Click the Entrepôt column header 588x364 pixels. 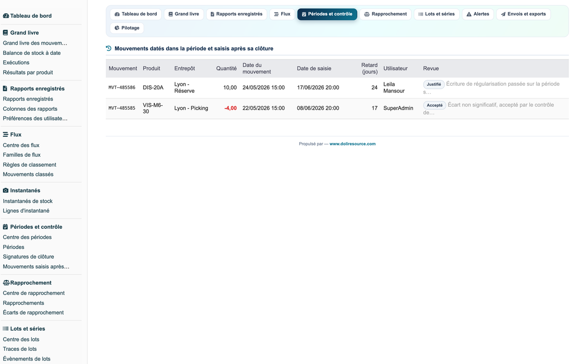[184, 69]
